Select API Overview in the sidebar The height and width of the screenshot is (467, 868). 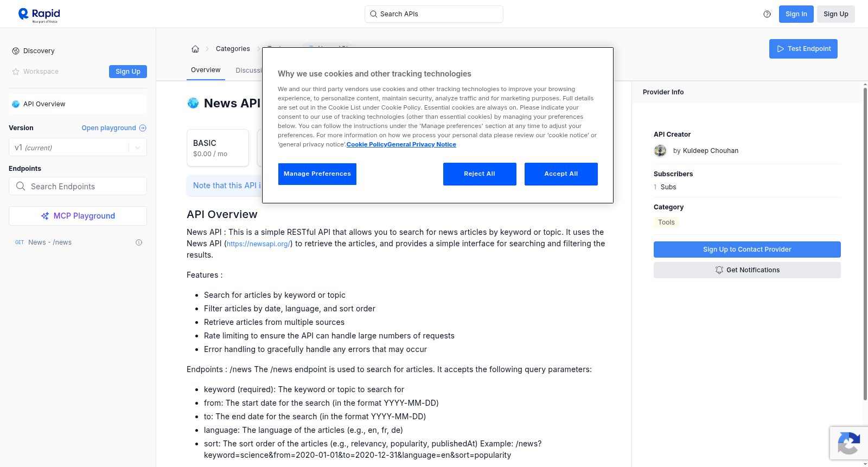(78, 104)
